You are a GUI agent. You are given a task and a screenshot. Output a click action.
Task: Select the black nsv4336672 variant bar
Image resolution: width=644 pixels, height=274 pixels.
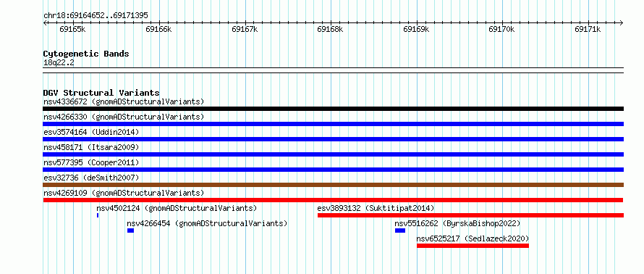(333, 109)
